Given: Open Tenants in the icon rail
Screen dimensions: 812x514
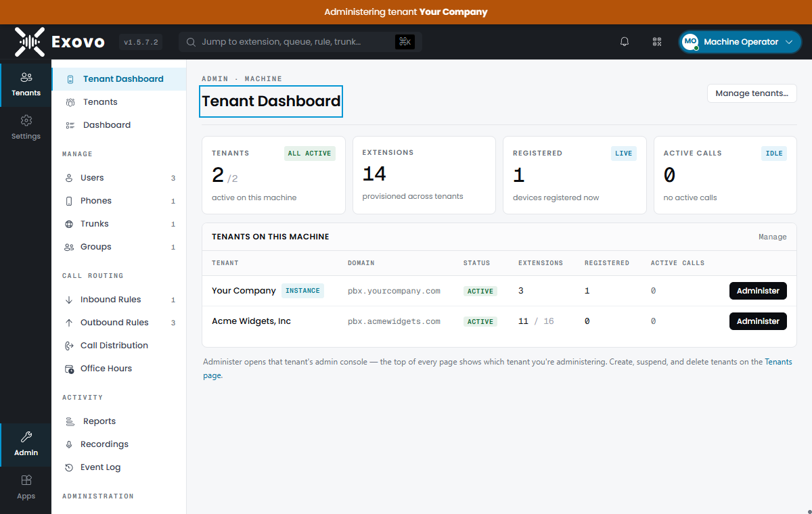Looking at the screenshot, I should 26,85.
